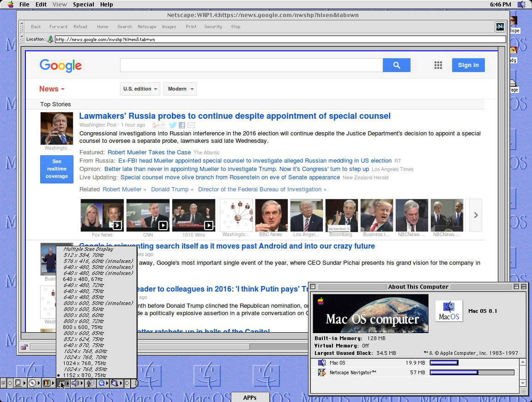The height and width of the screenshot is (402, 532).
Task: Show next thumbnails with the right chevron
Action: coord(476,215)
